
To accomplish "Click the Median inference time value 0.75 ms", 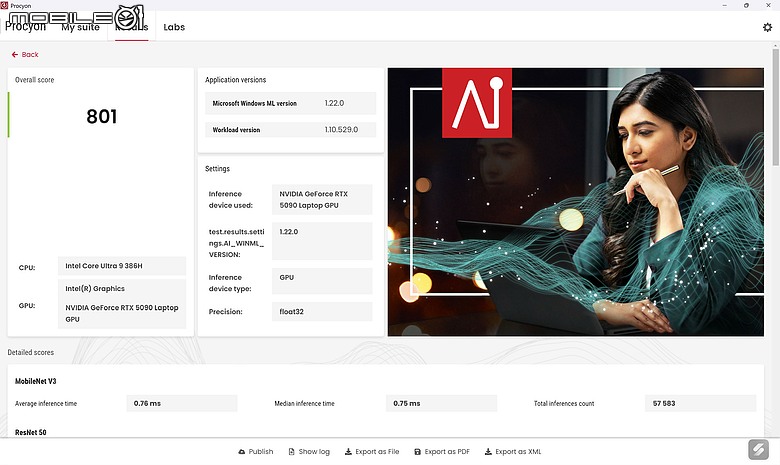I will 441,403.
